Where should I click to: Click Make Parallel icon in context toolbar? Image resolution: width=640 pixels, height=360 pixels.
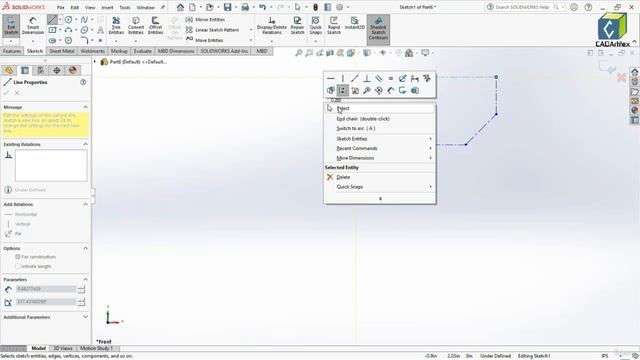379,78
